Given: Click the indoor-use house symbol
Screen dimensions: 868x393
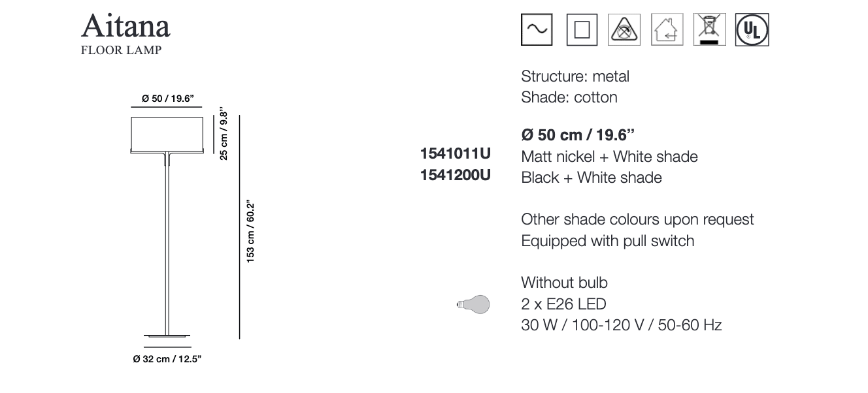Looking at the screenshot, I should pyautogui.click(x=667, y=30).
